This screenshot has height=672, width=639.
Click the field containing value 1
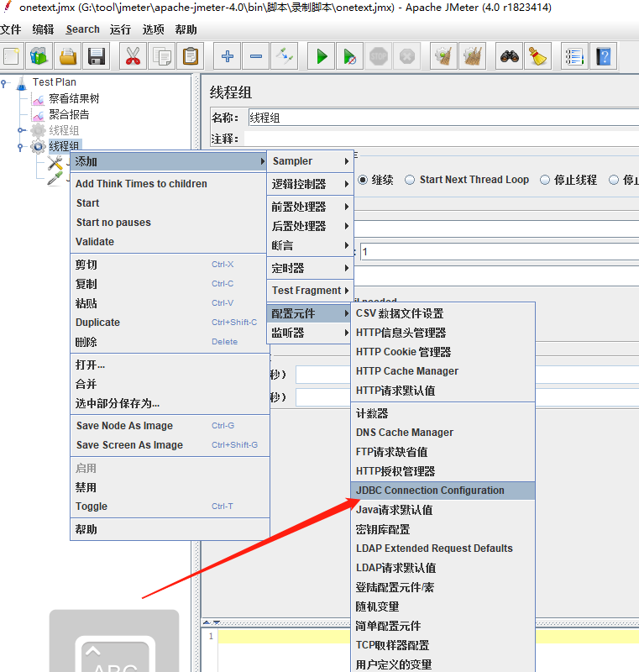pos(500,252)
